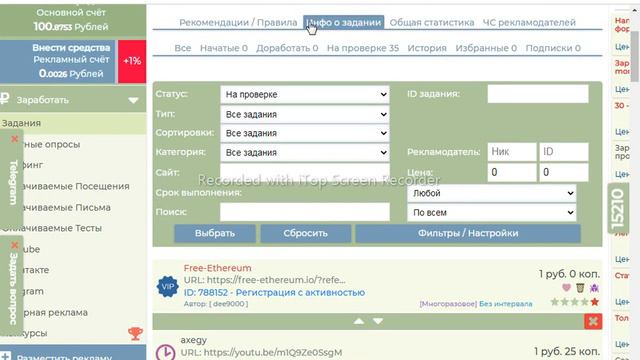Click the VIP badge on Free-Ethereum task

167,287
